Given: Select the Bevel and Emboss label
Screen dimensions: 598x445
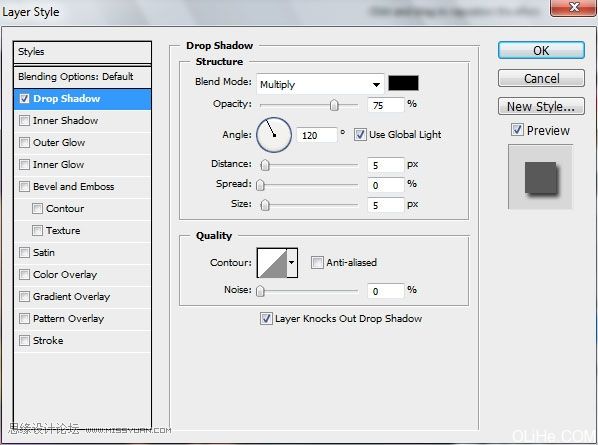Looking at the screenshot, I should pos(74,186).
